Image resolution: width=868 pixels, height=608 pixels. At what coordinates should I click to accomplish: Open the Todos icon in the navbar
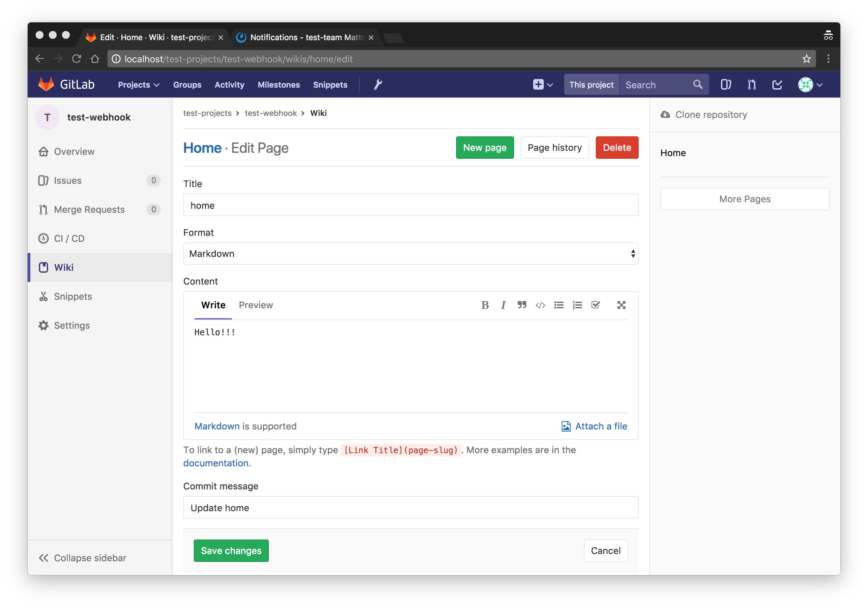[777, 84]
